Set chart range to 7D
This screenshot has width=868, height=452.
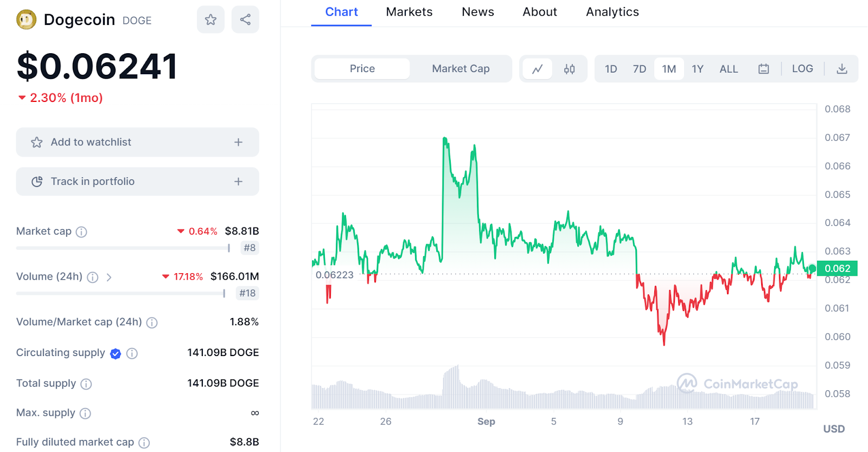[640, 69]
